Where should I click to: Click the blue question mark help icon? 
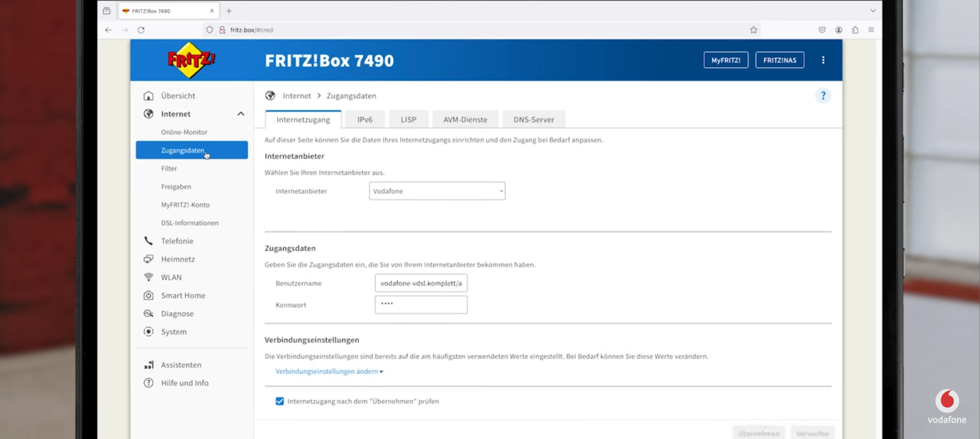822,96
